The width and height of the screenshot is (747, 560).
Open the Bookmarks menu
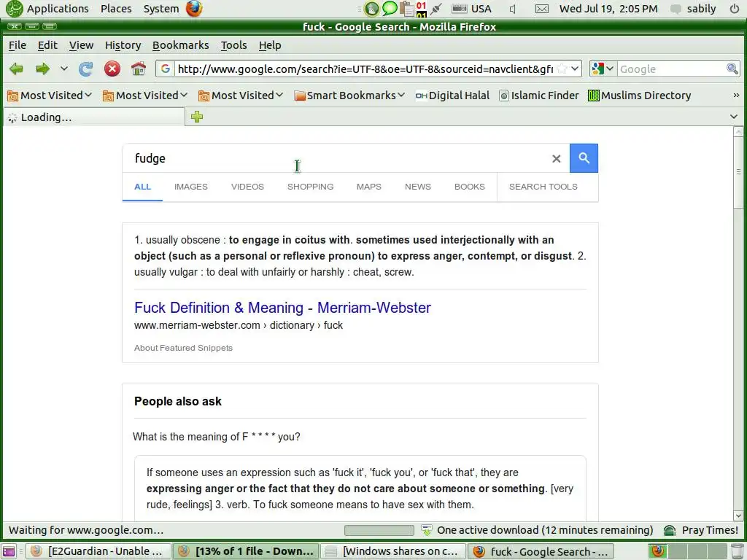(x=181, y=45)
